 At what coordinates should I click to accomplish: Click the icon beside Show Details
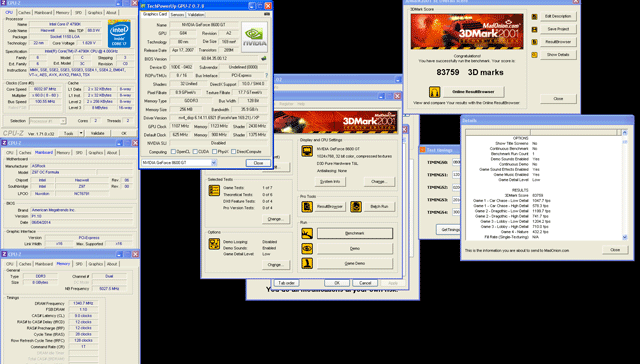tap(534, 55)
